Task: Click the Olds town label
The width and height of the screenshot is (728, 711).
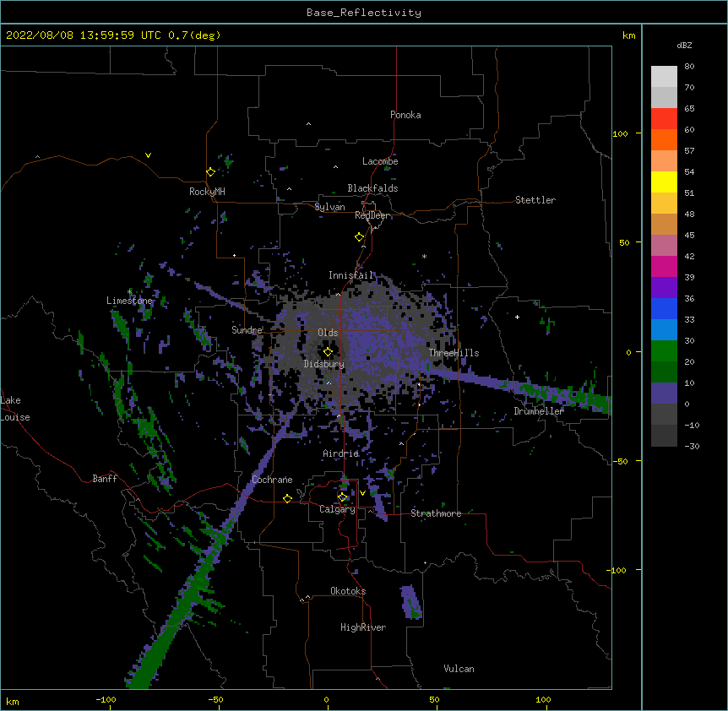Action: click(328, 333)
